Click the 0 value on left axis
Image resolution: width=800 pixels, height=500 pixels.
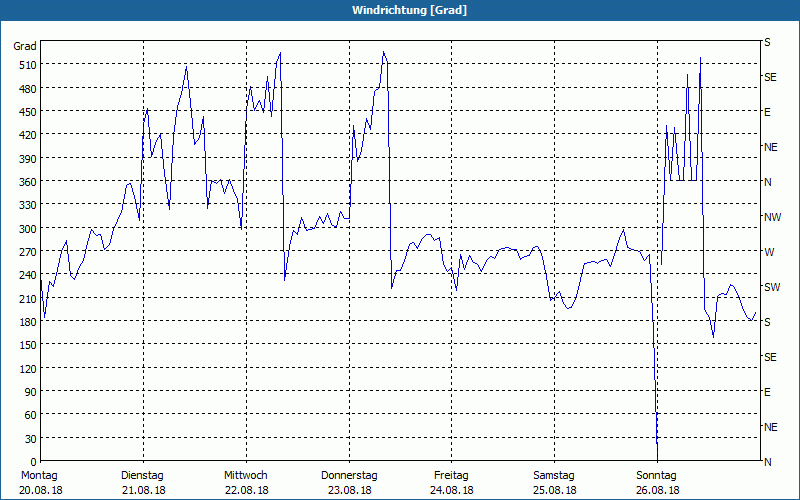(x=34, y=462)
